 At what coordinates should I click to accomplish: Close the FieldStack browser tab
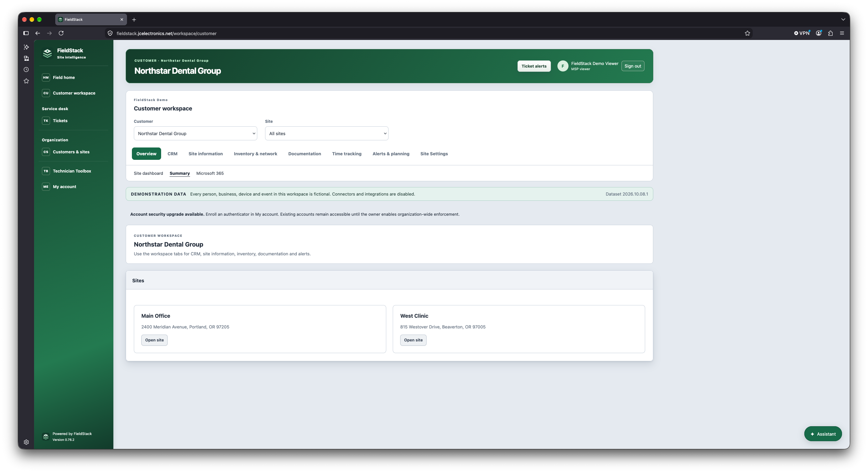click(x=121, y=19)
